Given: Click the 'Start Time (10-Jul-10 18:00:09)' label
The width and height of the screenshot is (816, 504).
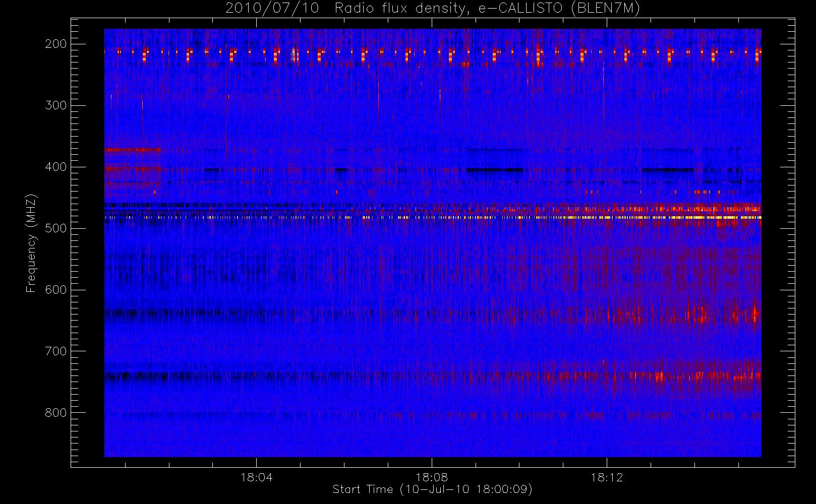Looking at the screenshot, I should 433,489.
